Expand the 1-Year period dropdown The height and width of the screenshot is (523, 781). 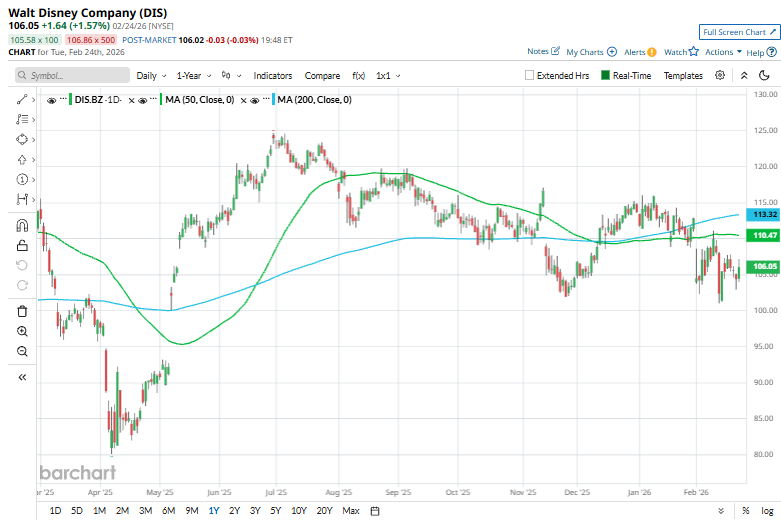point(193,75)
